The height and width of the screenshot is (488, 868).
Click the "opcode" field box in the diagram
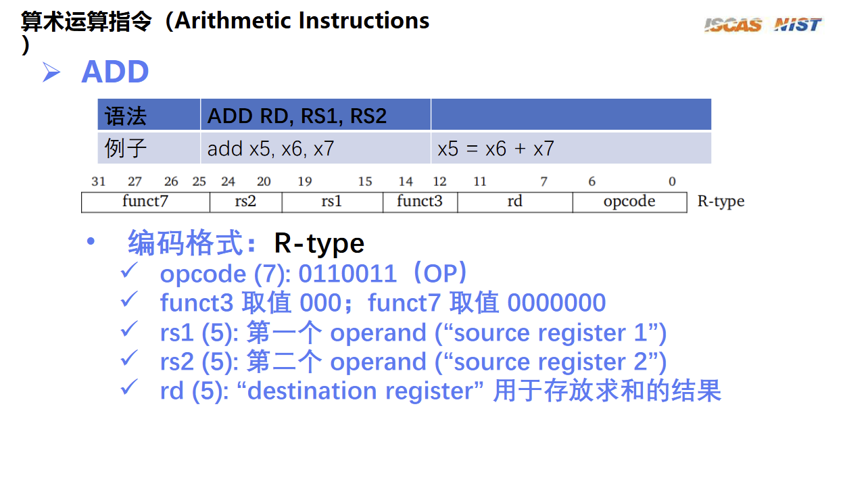pyautogui.click(x=630, y=202)
